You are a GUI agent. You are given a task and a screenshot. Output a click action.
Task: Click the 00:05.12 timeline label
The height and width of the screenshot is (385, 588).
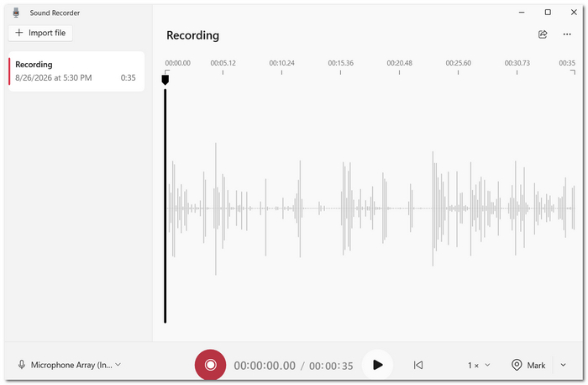point(223,63)
